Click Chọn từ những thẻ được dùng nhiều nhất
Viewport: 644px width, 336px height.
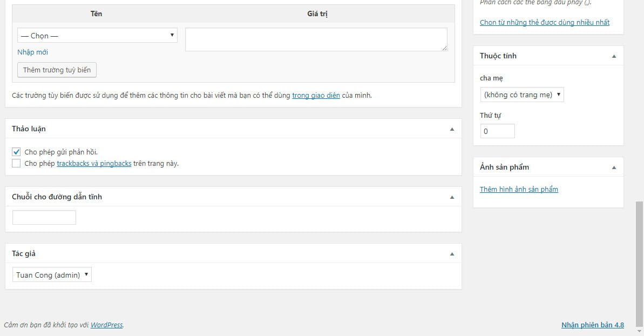pos(544,22)
